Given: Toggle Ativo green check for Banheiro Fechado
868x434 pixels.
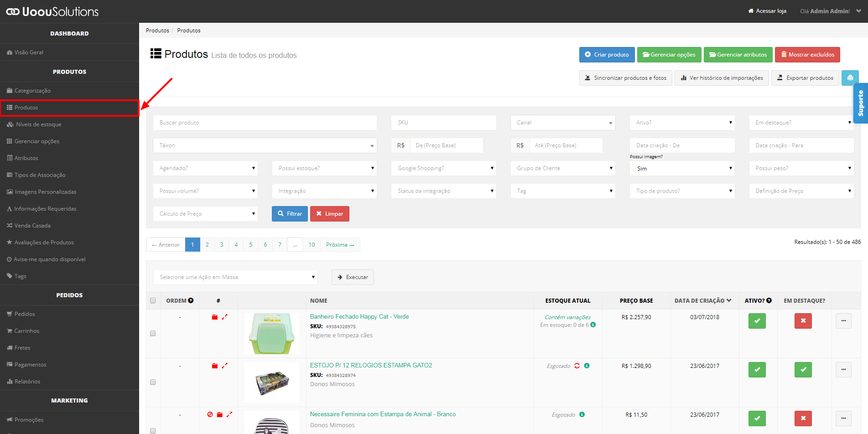Looking at the screenshot, I should (757, 321).
